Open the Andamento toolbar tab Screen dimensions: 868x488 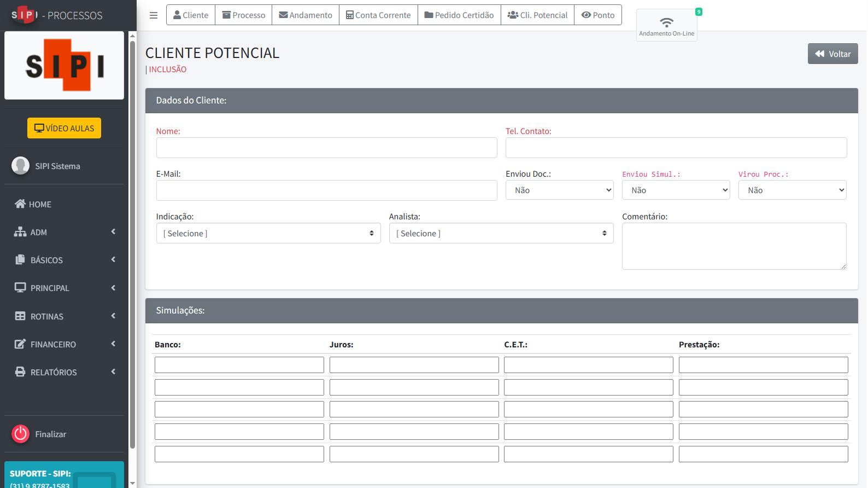tap(306, 15)
